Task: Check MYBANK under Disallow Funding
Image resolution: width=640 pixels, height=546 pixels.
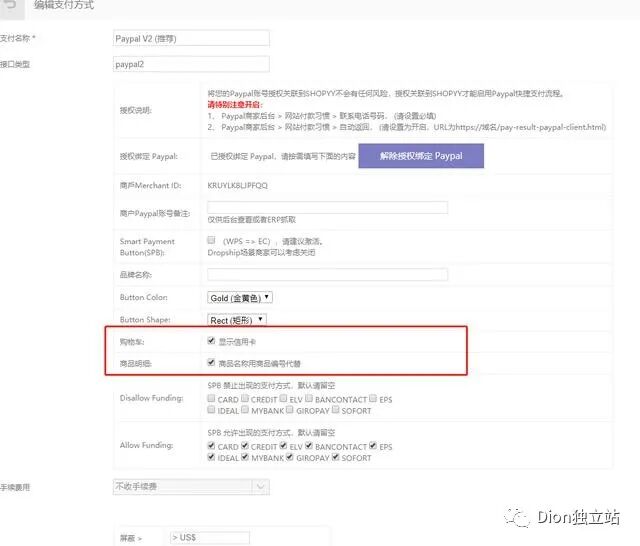Action: 244,410
